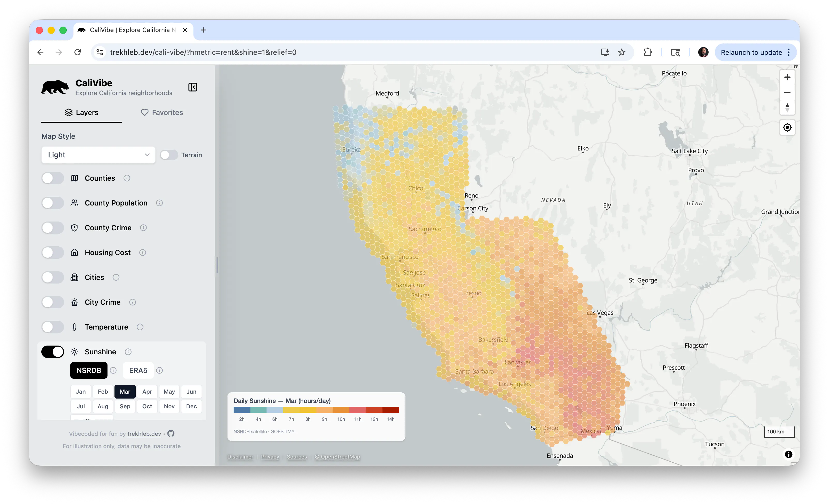Select Dec month

191,406
